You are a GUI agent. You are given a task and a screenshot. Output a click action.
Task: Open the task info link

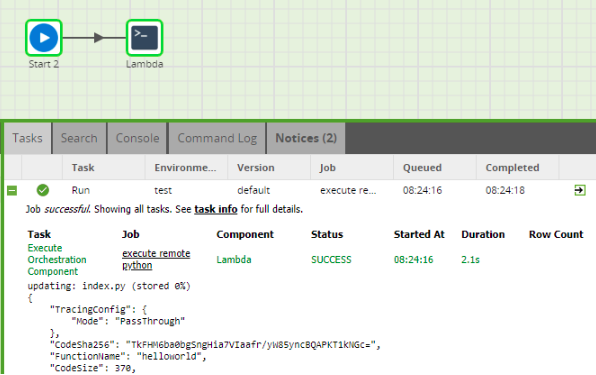click(216, 209)
